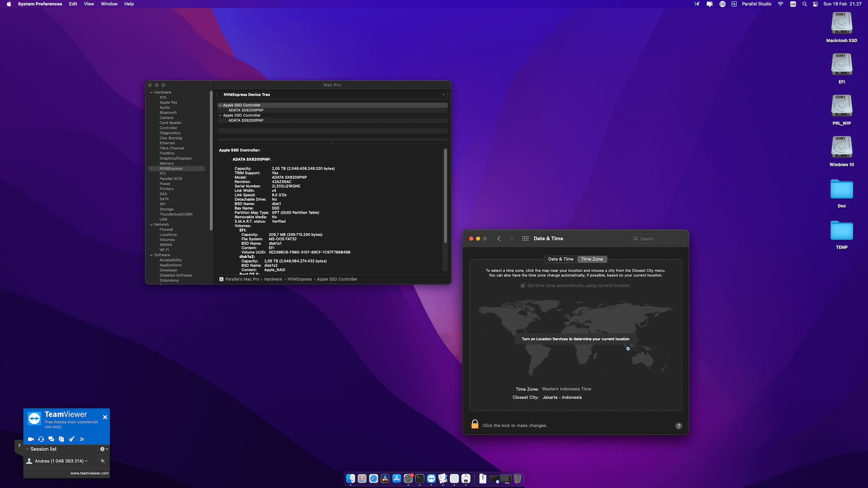Open the App Store from the Dock
The height and width of the screenshot is (488, 868).
click(396, 479)
